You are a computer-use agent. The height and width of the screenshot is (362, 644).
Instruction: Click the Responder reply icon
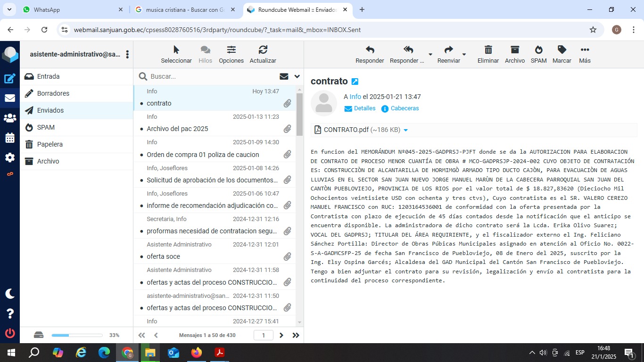tap(370, 50)
